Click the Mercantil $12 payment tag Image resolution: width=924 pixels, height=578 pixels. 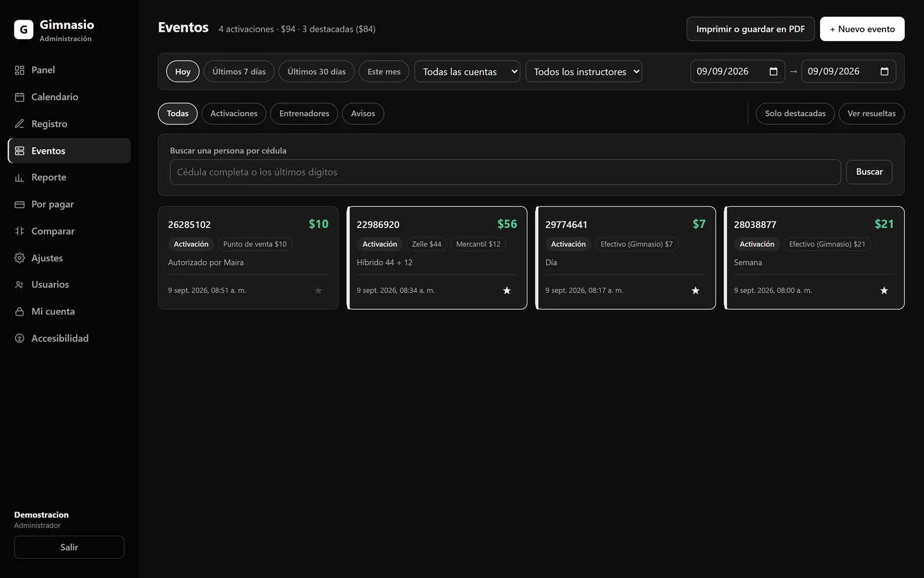click(478, 244)
